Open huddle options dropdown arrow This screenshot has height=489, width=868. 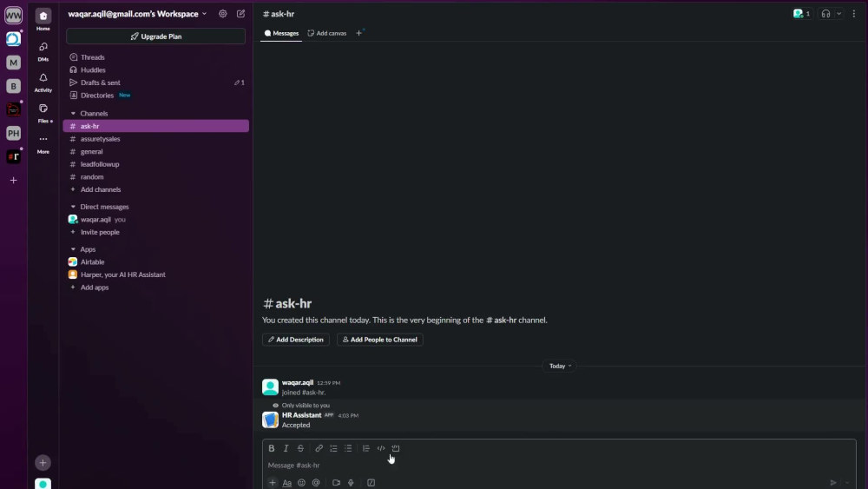(839, 14)
